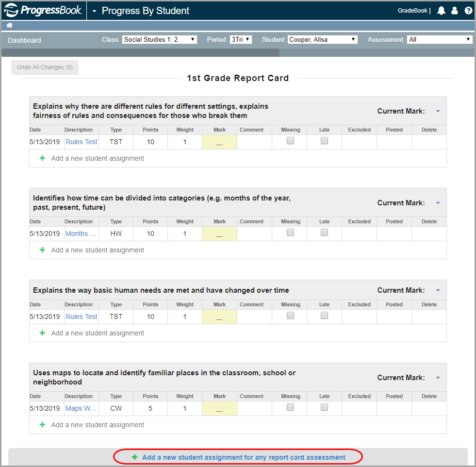Viewport: 476px width, 467px height.
Task: Click Comment cell for Months homework
Action: (x=254, y=234)
